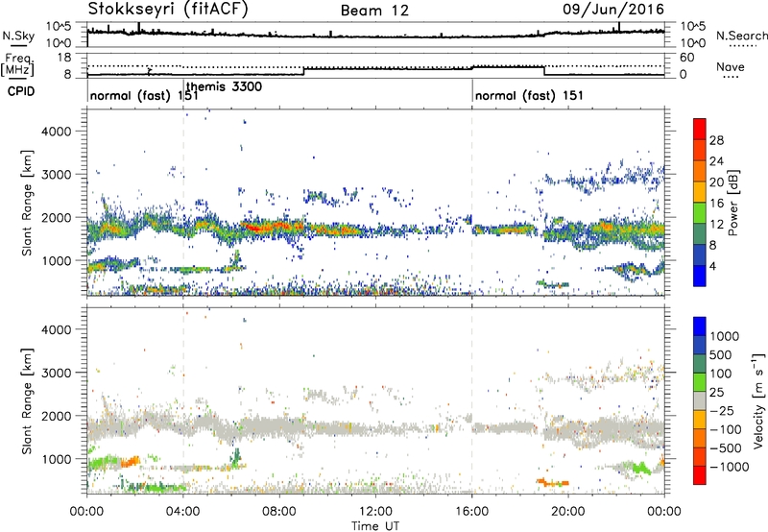
Task: Click the 'CPID' row label
Action: click(21, 91)
